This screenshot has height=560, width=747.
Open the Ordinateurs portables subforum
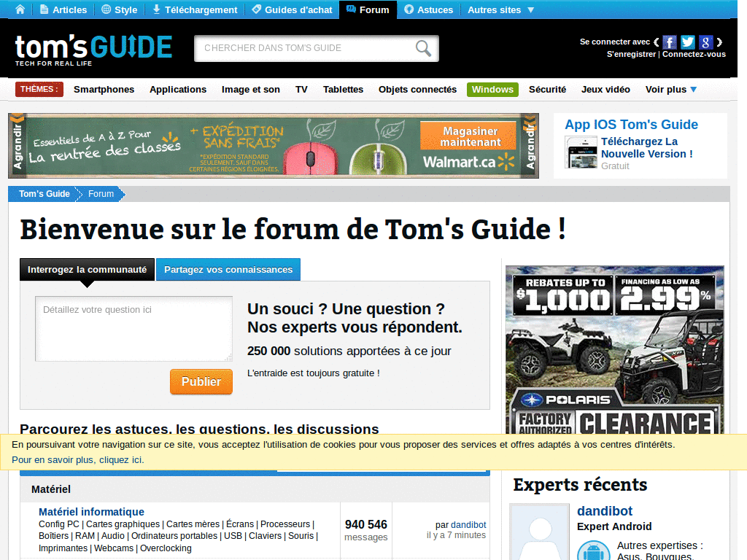[x=174, y=536]
